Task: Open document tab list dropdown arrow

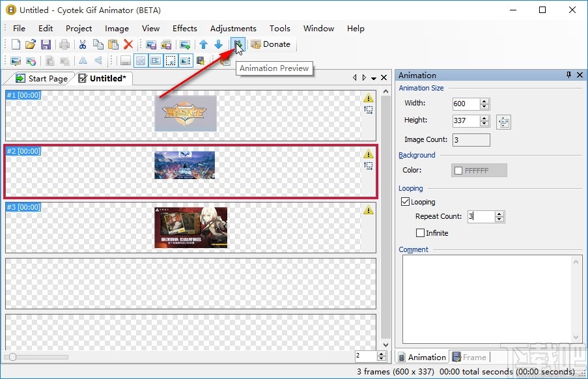Action: point(374,78)
